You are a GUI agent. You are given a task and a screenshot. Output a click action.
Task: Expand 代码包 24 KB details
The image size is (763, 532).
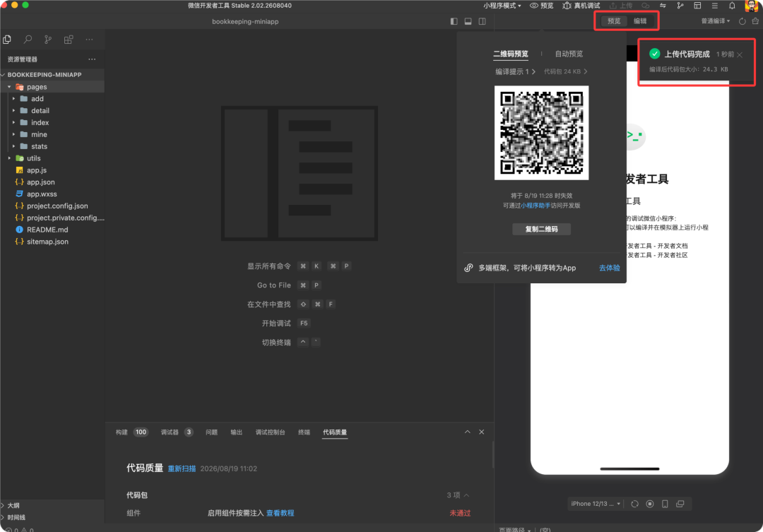tap(565, 71)
